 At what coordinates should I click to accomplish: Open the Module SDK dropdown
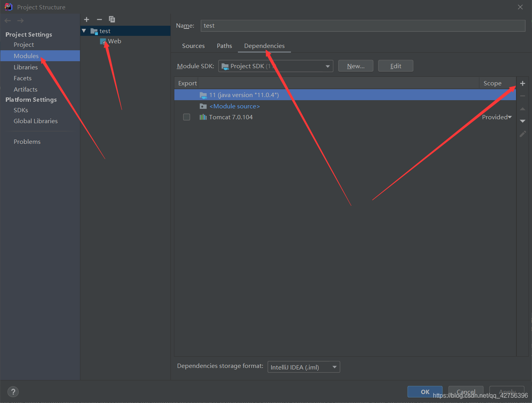point(276,66)
